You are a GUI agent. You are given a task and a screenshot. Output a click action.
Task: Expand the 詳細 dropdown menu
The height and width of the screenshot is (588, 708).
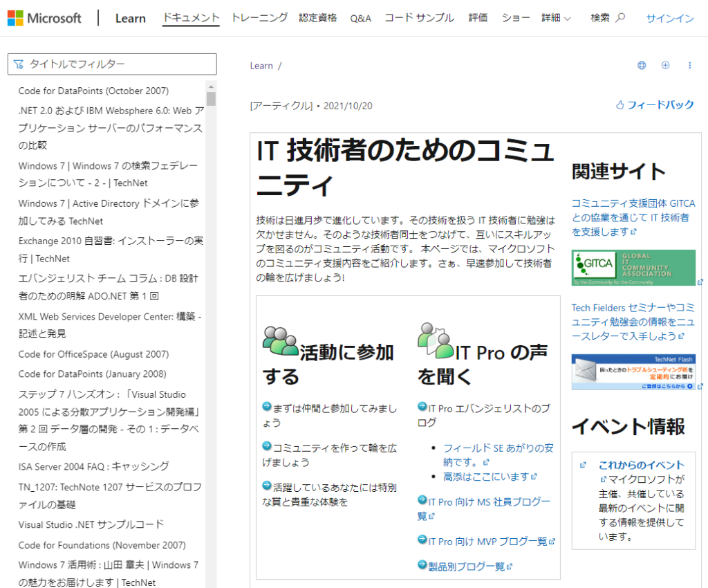pos(556,18)
